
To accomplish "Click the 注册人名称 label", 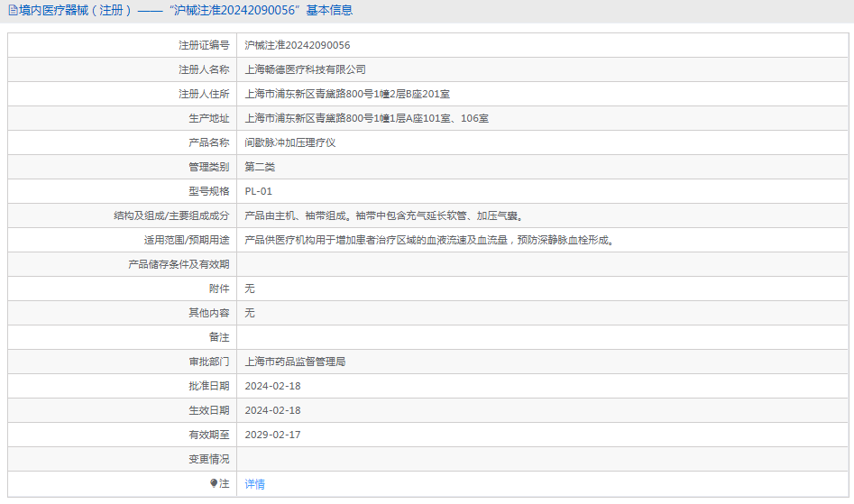I will [x=204, y=69].
